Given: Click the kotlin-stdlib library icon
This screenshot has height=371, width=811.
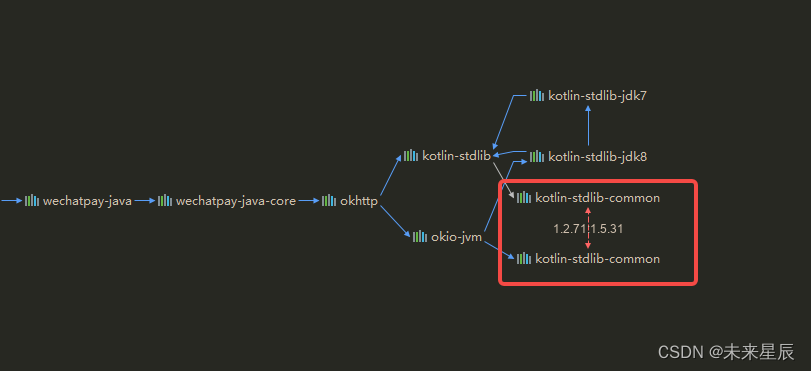Looking at the screenshot, I should pyautogui.click(x=411, y=155).
